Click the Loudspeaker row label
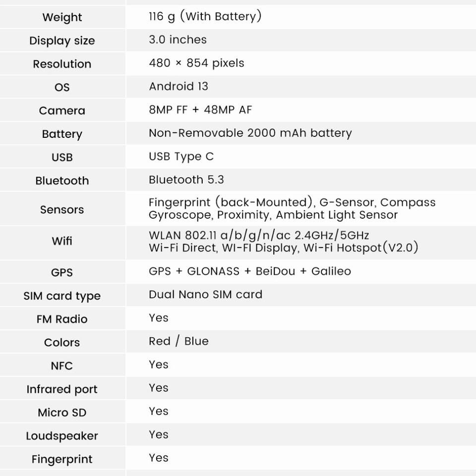 [x=62, y=436]
